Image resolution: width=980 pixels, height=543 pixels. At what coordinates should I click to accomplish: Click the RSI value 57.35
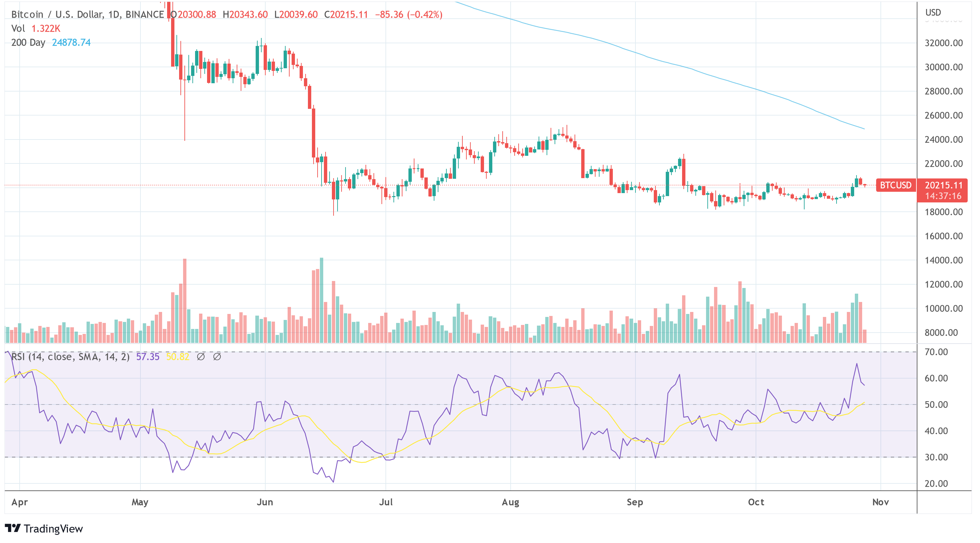(147, 357)
